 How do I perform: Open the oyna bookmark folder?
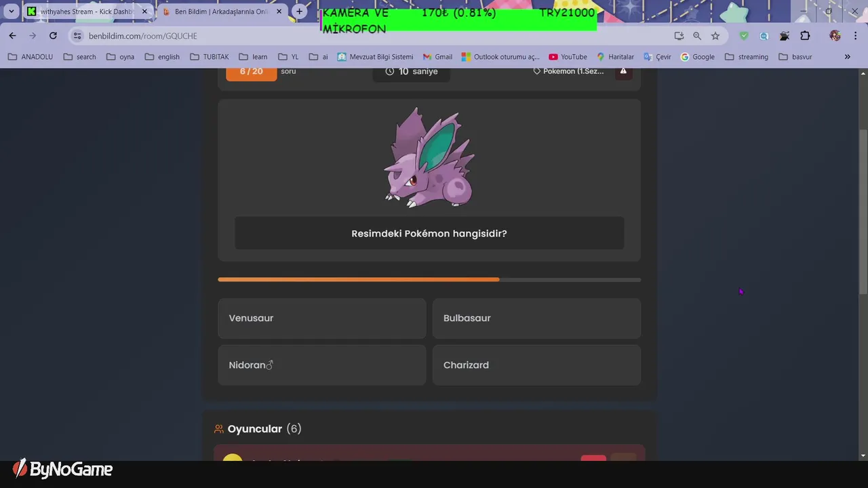point(121,57)
